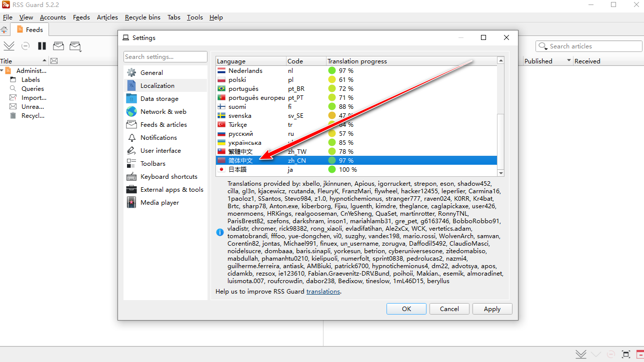Open the Localization settings category
Viewport: 644px width, 362px height.
click(165, 85)
